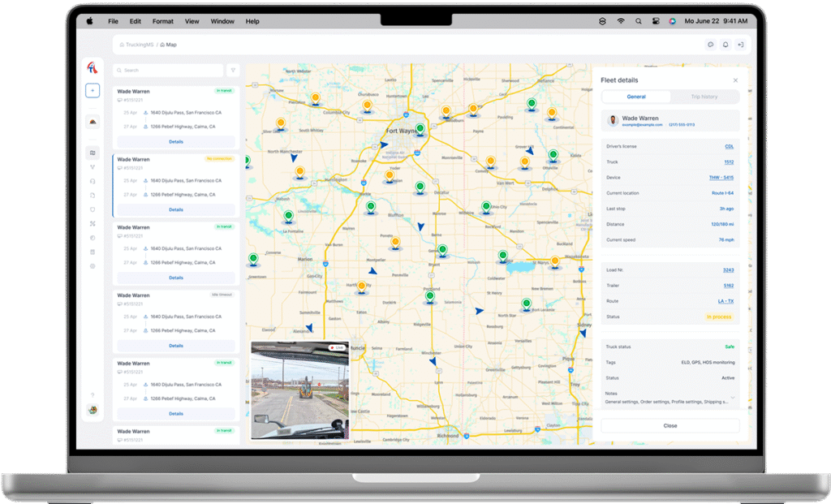831x504 pixels.
Task: Select the General tab in Fleet details
Action: (636, 97)
